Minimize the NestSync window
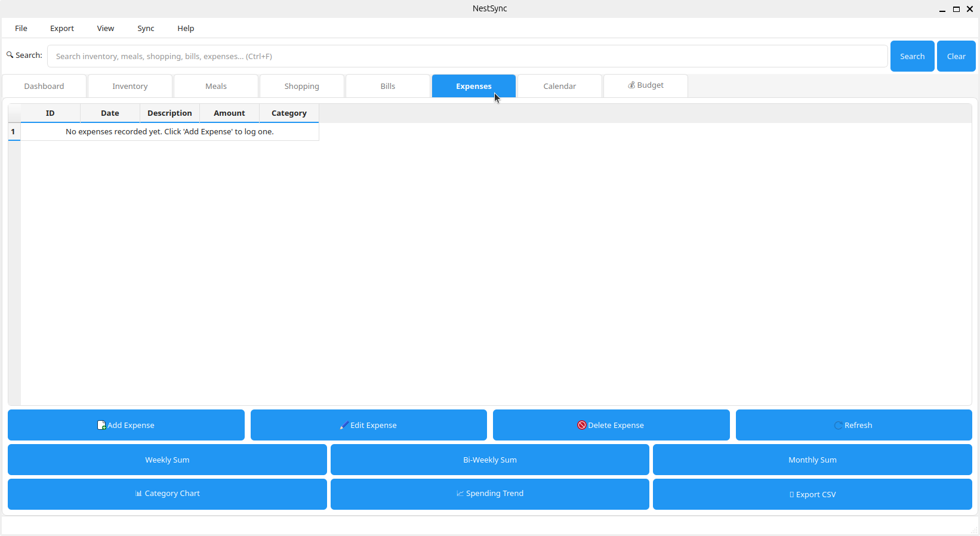The height and width of the screenshot is (536, 980). tap(942, 9)
